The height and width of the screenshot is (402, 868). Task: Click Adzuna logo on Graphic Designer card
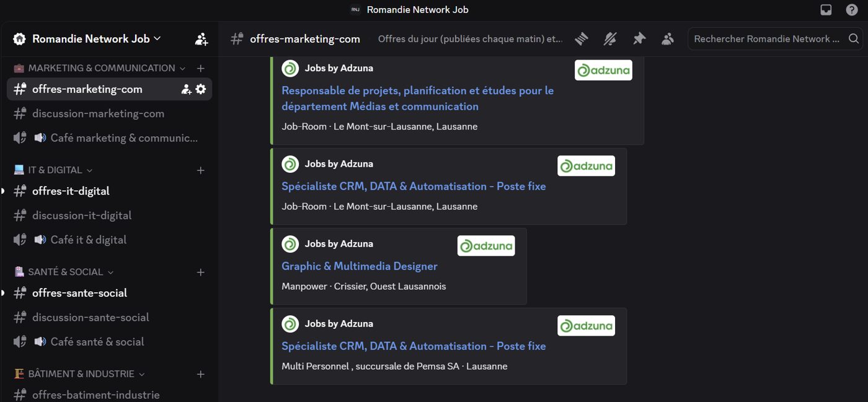point(486,245)
